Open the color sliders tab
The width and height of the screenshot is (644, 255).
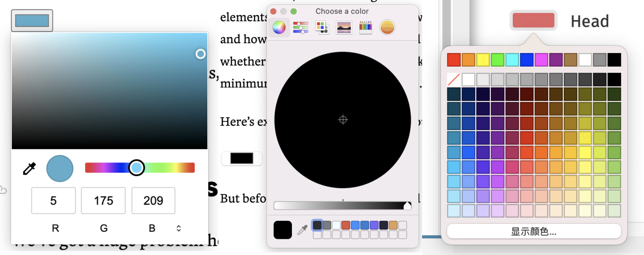click(x=301, y=27)
